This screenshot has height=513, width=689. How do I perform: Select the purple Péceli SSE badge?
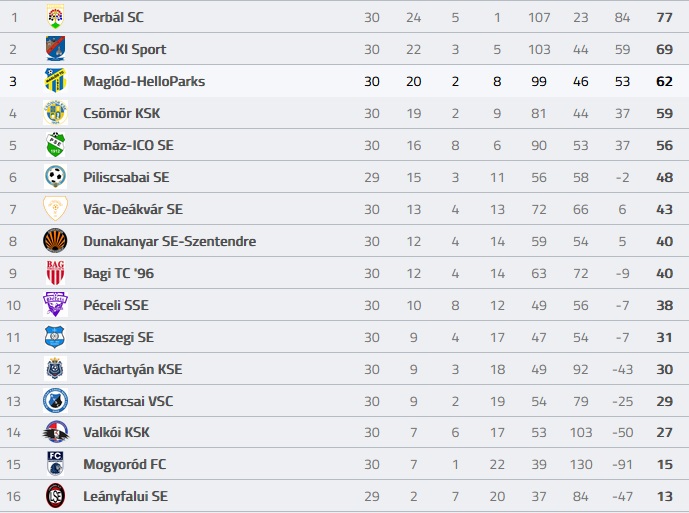click(x=55, y=305)
